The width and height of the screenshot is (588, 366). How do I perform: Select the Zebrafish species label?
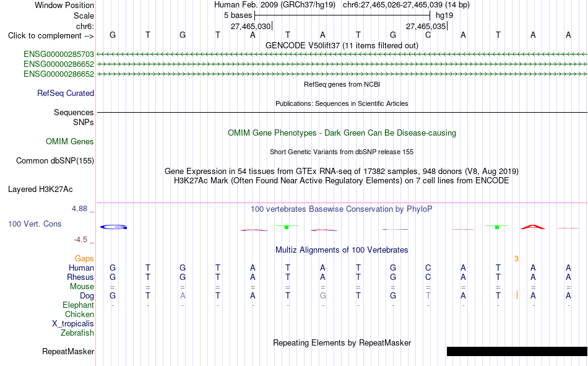[x=77, y=333]
